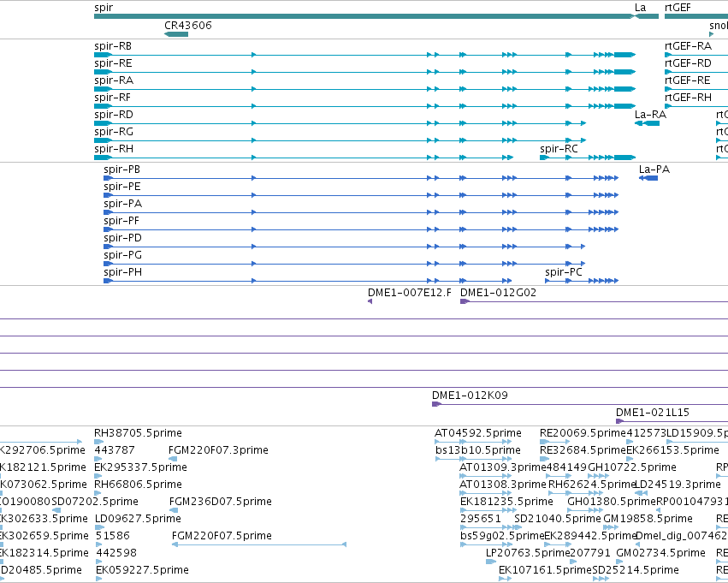Select EST label 51586

[113, 536]
